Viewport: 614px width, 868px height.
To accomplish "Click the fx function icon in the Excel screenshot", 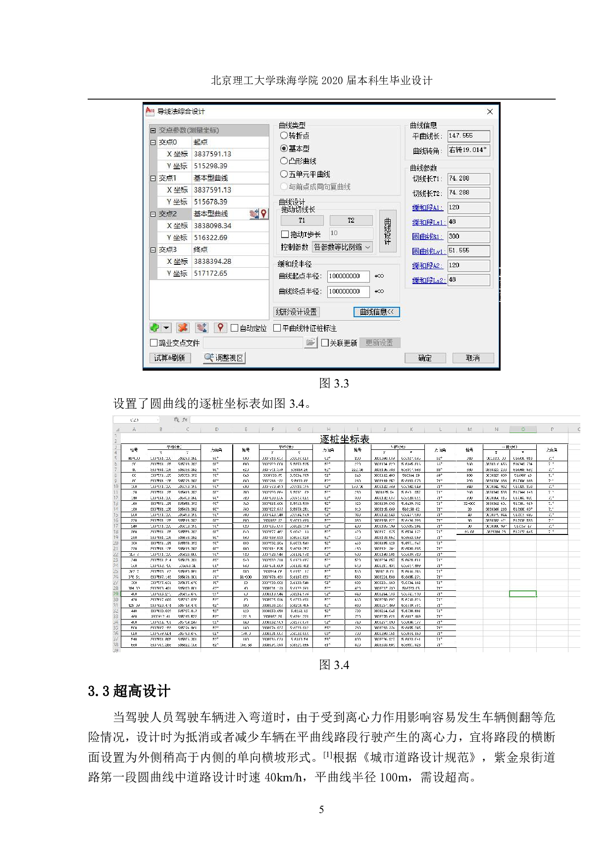I will tap(185, 420).
